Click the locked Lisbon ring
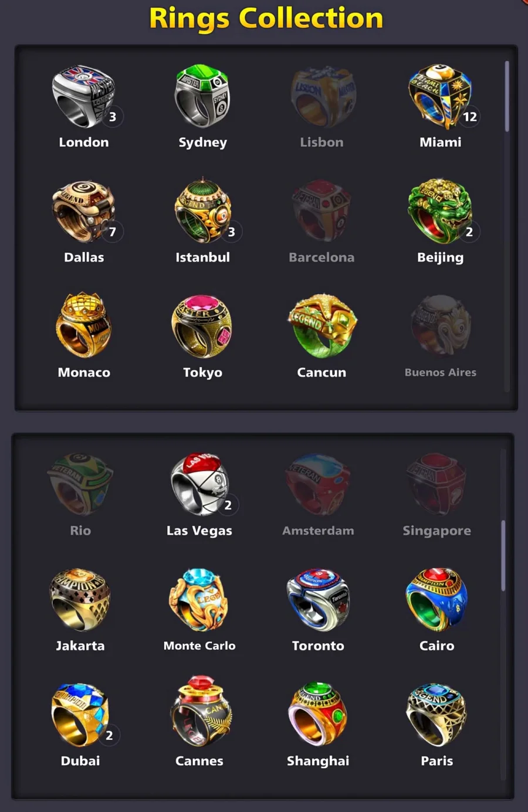 (x=321, y=96)
